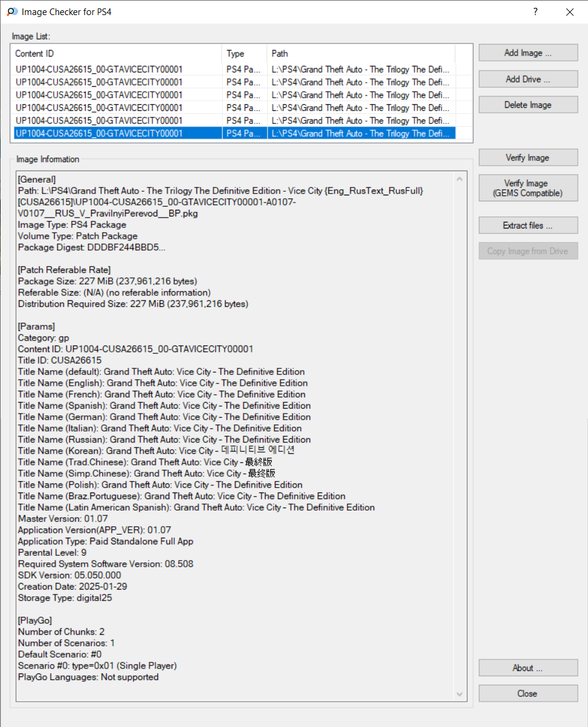Click the Scenario #0 Single Player line
Image resolution: width=588 pixels, height=727 pixels.
point(97,666)
